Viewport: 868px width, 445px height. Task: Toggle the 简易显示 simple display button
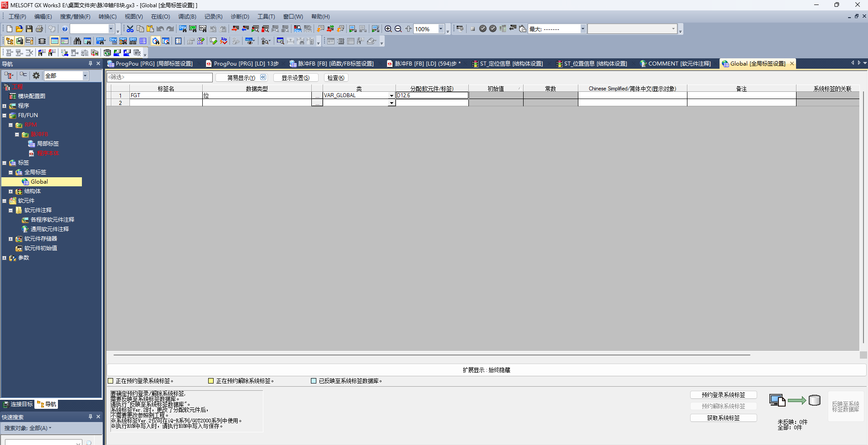[x=241, y=78]
